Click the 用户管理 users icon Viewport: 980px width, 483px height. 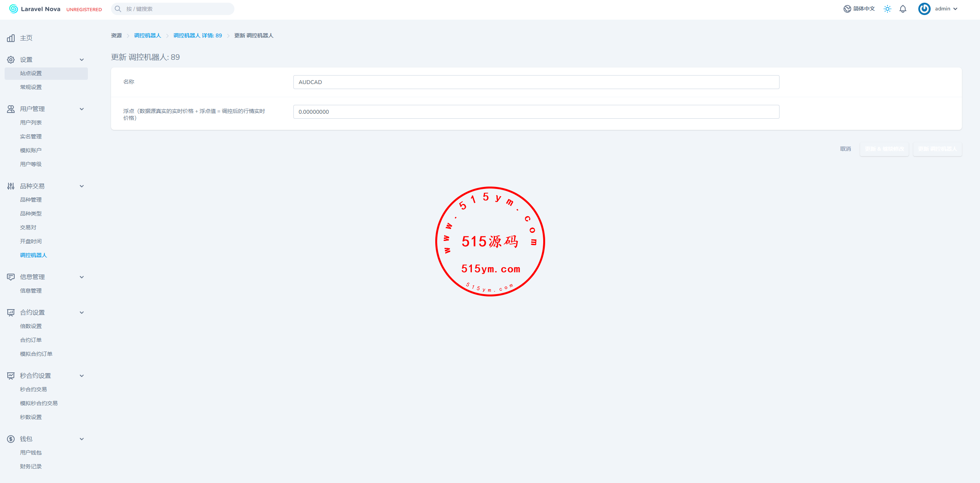11,109
